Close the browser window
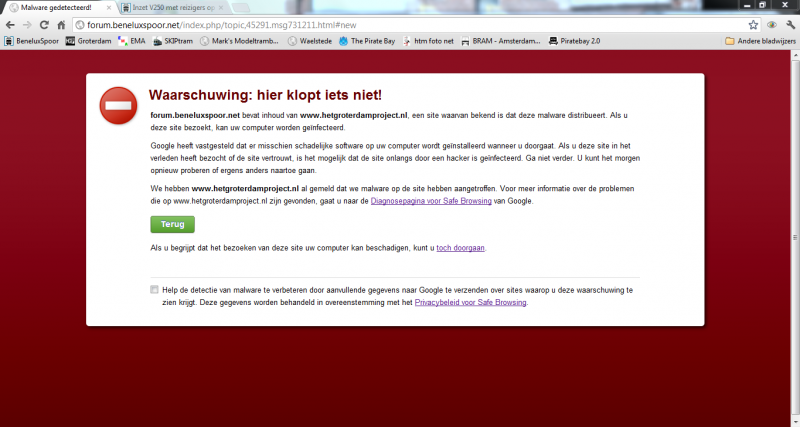 pos(785,5)
